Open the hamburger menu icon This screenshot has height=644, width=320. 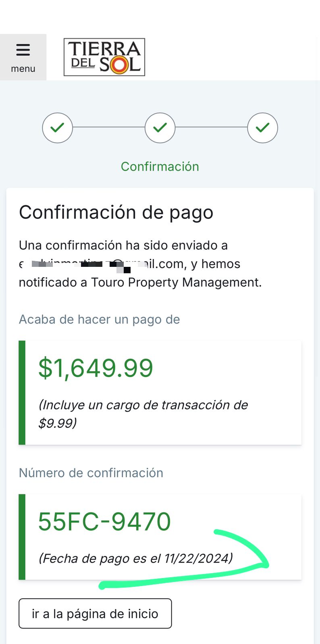point(23,50)
